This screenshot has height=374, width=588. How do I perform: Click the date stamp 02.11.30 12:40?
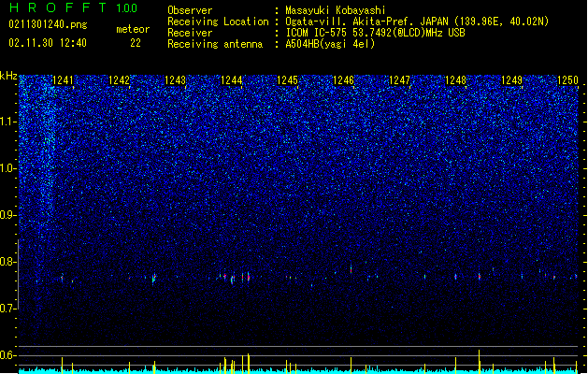[48, 43]
